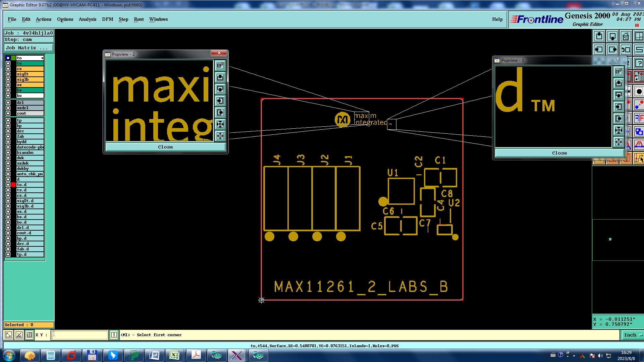Open the File menu
The image size is (644, 362).
pos(12,19)
